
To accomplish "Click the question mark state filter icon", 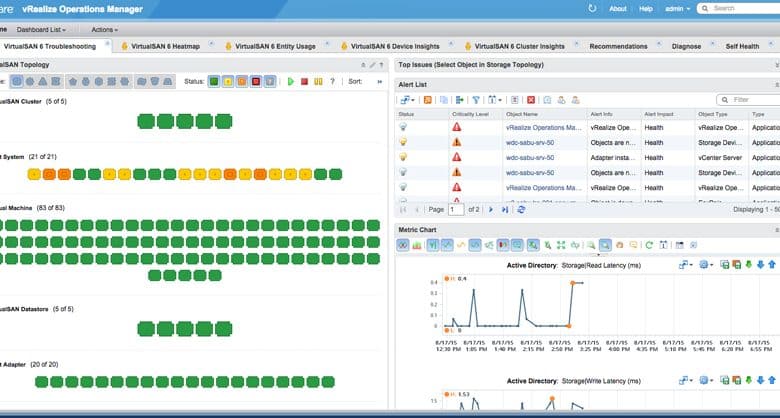I will (x=332, y=81).
